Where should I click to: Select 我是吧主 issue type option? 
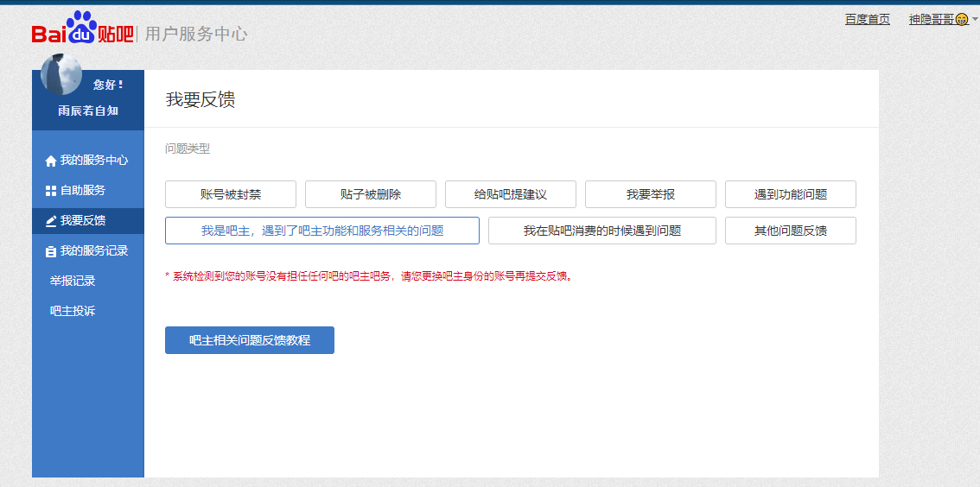322,231
